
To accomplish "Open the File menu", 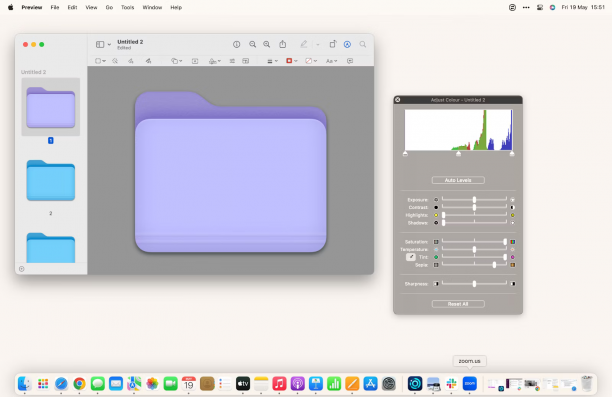I will pos(55,7).
